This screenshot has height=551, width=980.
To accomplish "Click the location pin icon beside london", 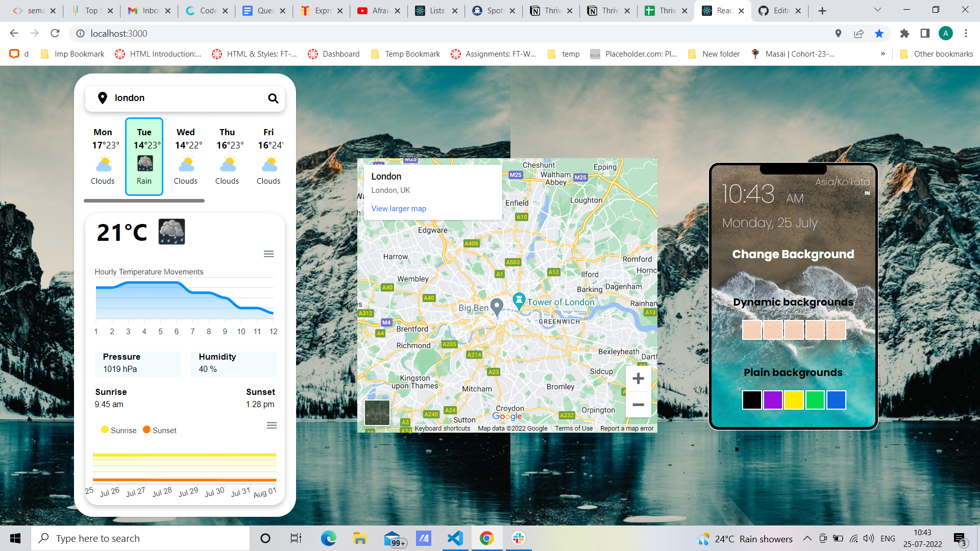I will coord(103,98).
